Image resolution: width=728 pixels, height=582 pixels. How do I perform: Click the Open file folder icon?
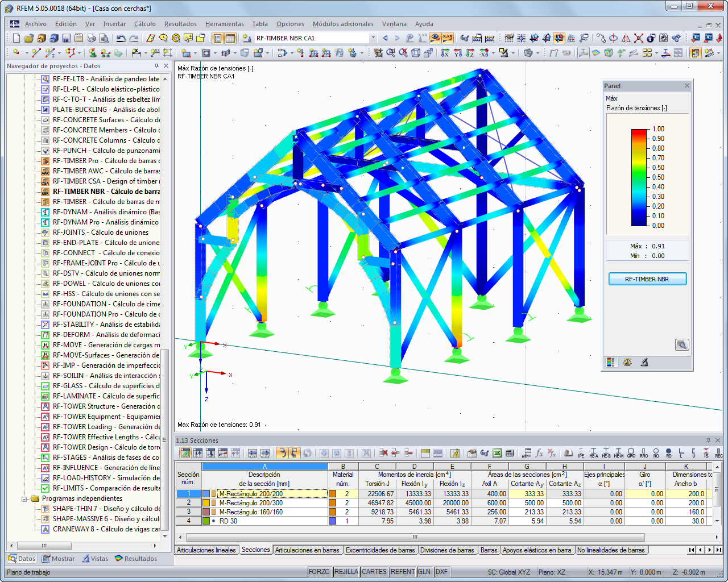[x=28, y=38]
